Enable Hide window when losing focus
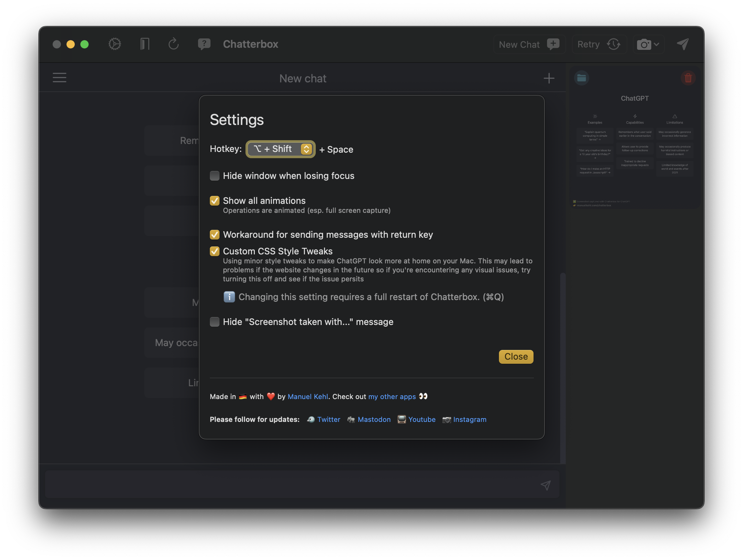 215,176
